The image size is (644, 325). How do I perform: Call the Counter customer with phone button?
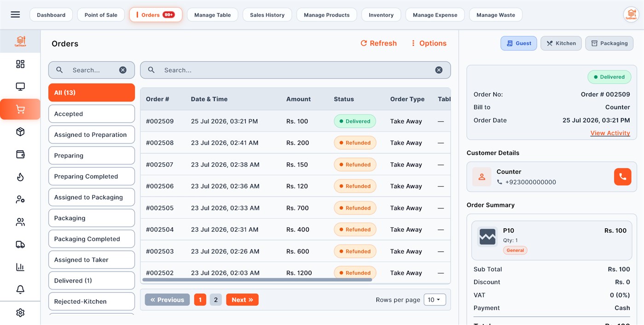pyautogui.click(x=622, y=177)
